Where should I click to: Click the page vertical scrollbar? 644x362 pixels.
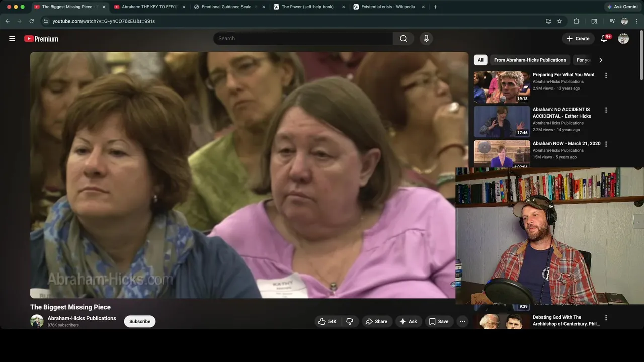point(641,54)
